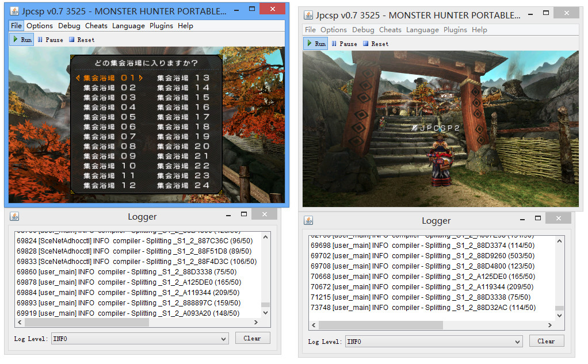Reset emulator in the right Jpcsp window
Viewport: 588px width, 364px height.
click(375, 44)
